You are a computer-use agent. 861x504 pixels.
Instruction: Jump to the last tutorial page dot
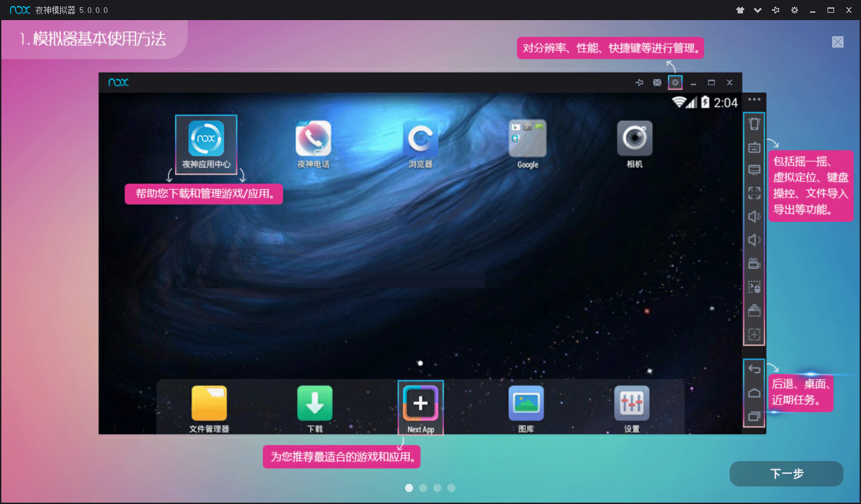click(x=451, y=488)
